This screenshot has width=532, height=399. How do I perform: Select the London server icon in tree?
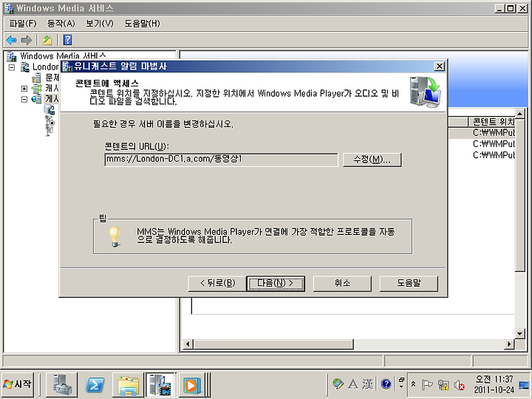pyautogui.click(x=25, y=66)
